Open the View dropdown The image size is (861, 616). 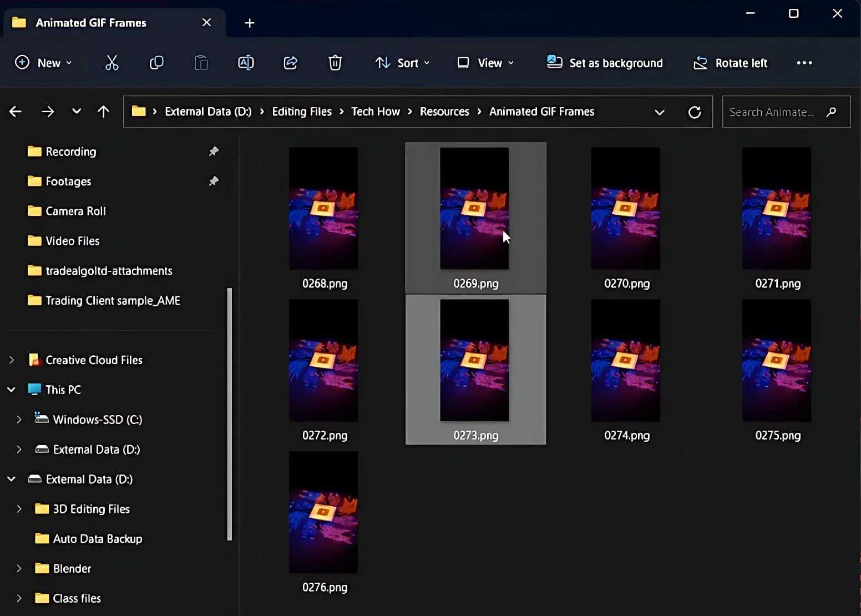coord(485,63)
